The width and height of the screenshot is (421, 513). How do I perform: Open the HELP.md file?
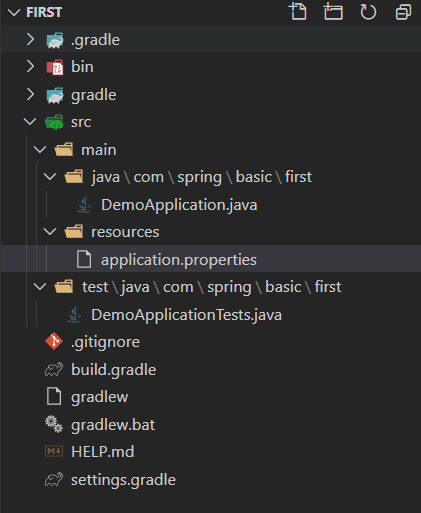click(x=103, y=452)
